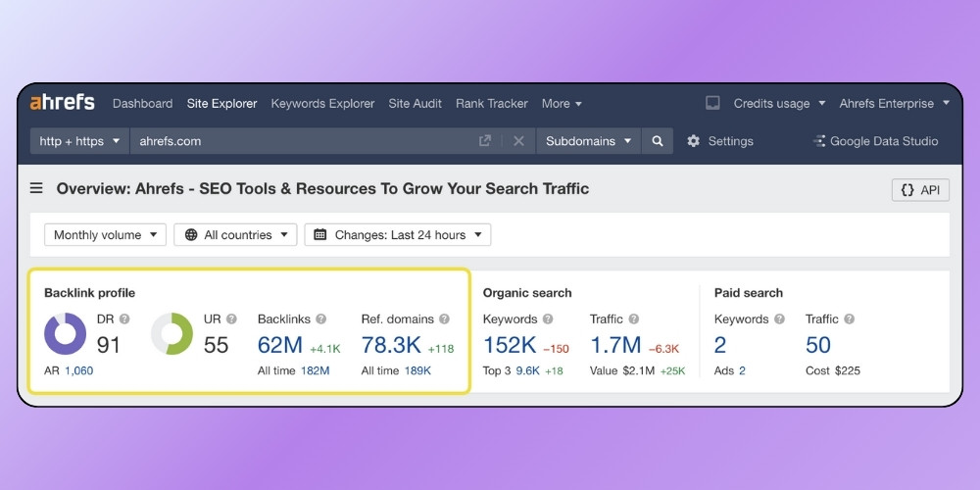Switch to Site Explorer
The width and height of the screenshot is (980, 490).
click(221, 104)
